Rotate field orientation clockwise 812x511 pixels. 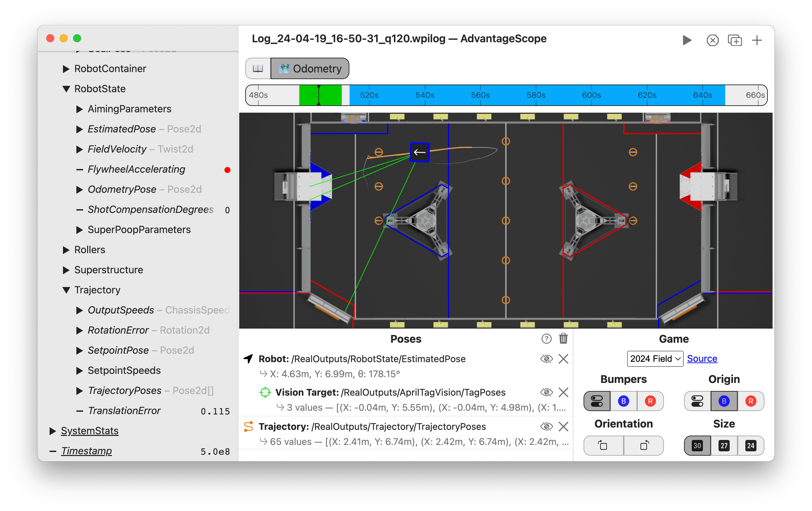tap(644, 446)
